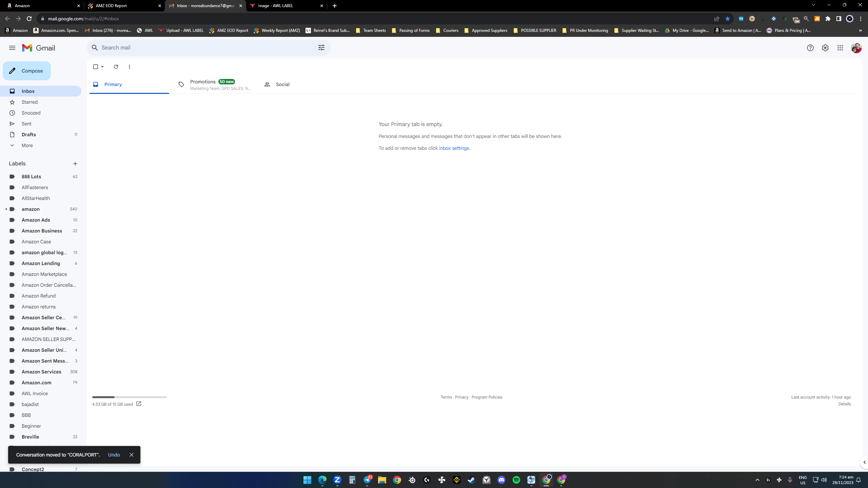
Task: Open the Drafts folder
Action: 41,135
